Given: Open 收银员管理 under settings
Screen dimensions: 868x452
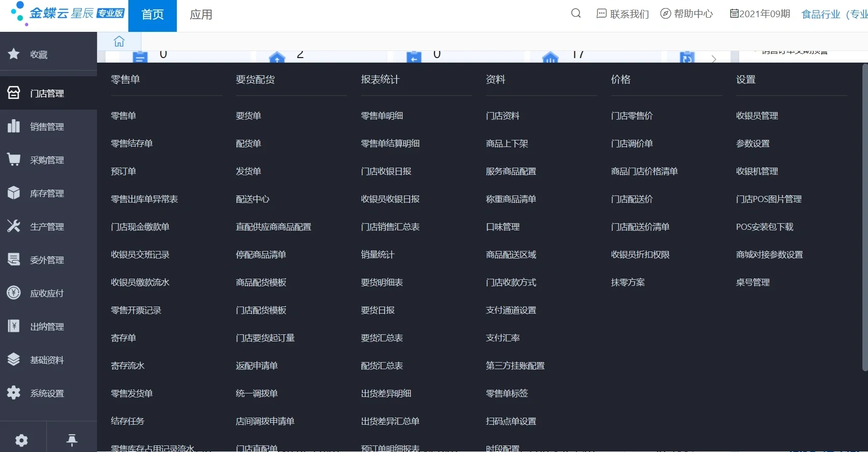Looking at the screenshot, I should (x=757, y=116).
